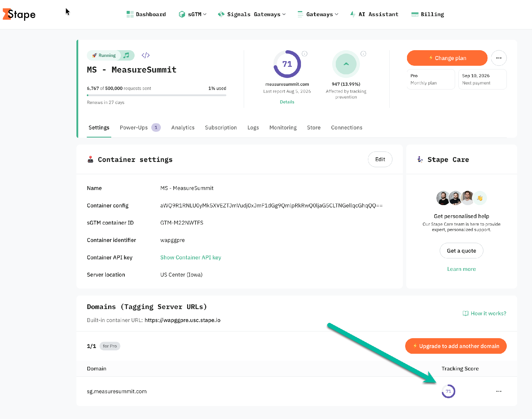Click the Running status badge
Image resolution: width=532 pixels, height=419 pixels.
104,55
